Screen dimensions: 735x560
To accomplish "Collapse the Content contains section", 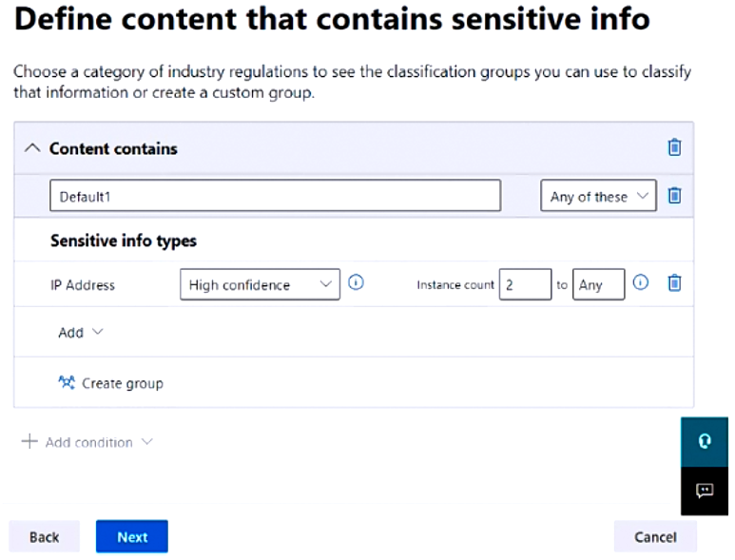I will pyautogui.click(x=32, y=148).
